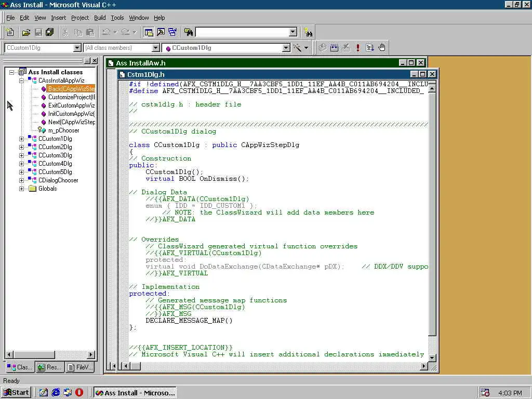Viewport: 532px width, 399px height.
Task: Click the WizardBar action wand icon
Action: (297, 48)
